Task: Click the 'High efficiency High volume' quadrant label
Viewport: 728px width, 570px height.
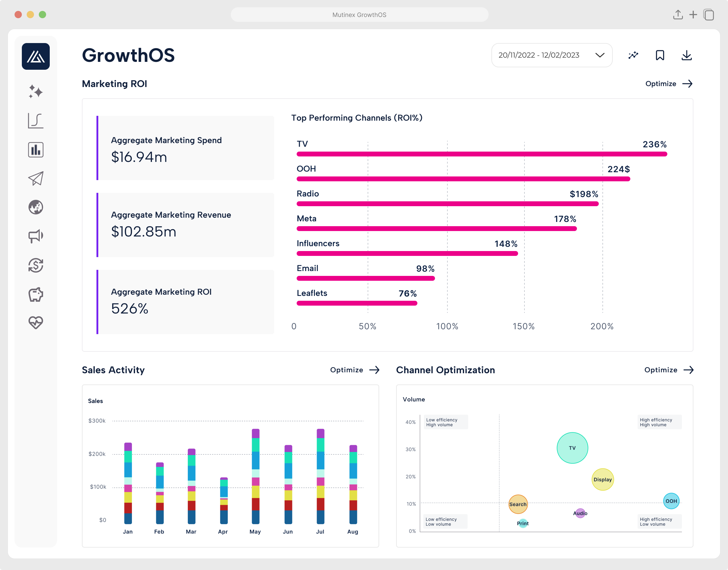Action: click(659, 422)
